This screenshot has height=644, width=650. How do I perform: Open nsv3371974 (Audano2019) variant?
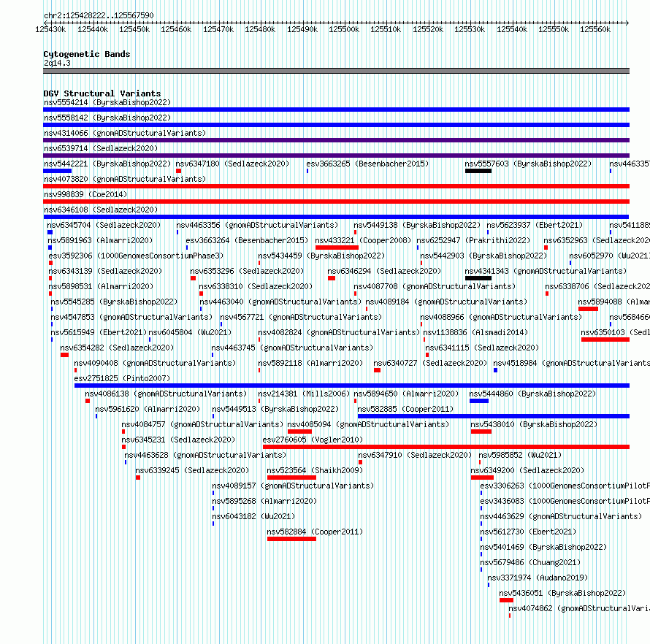[x=538, y=578]
